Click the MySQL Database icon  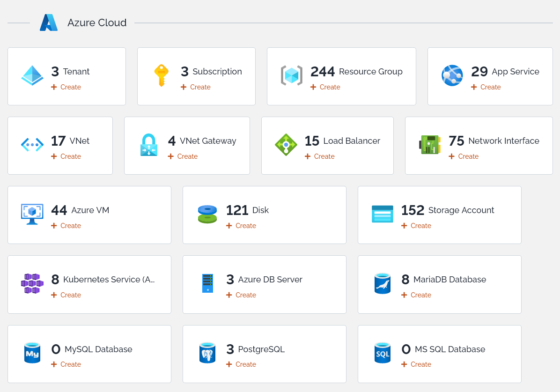[32, 353]
